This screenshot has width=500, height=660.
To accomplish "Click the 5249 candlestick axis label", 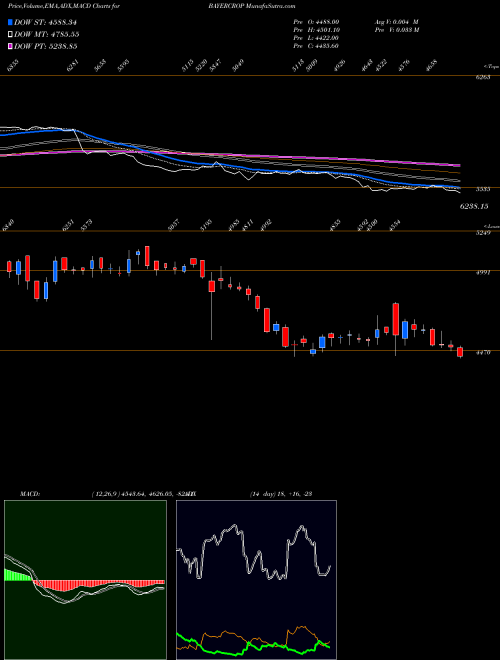I will (x=482, y=232).
